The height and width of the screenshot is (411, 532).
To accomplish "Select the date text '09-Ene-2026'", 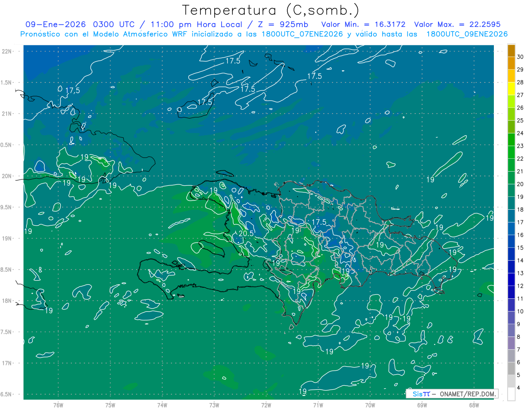I will click(x=56, y=24).
